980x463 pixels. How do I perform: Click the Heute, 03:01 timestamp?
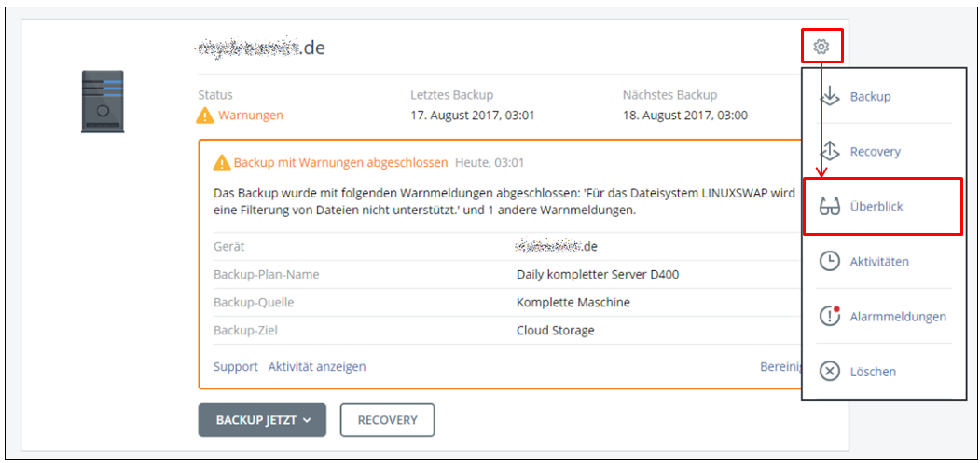tap(490, 163)
